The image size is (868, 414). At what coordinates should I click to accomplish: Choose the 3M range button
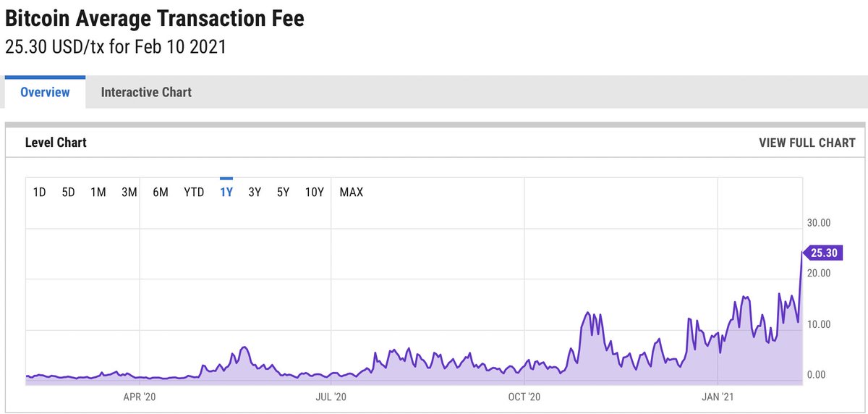tap(129, 192)
